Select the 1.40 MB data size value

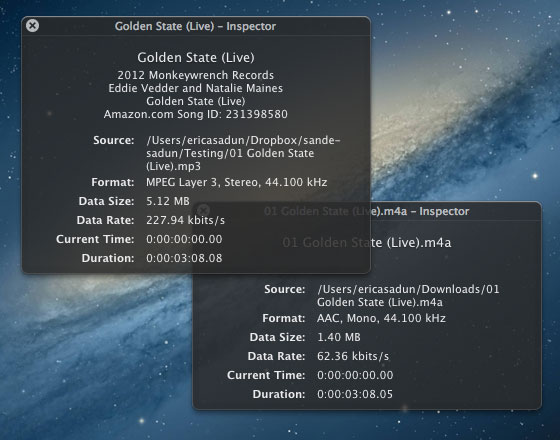coord(339,337)
